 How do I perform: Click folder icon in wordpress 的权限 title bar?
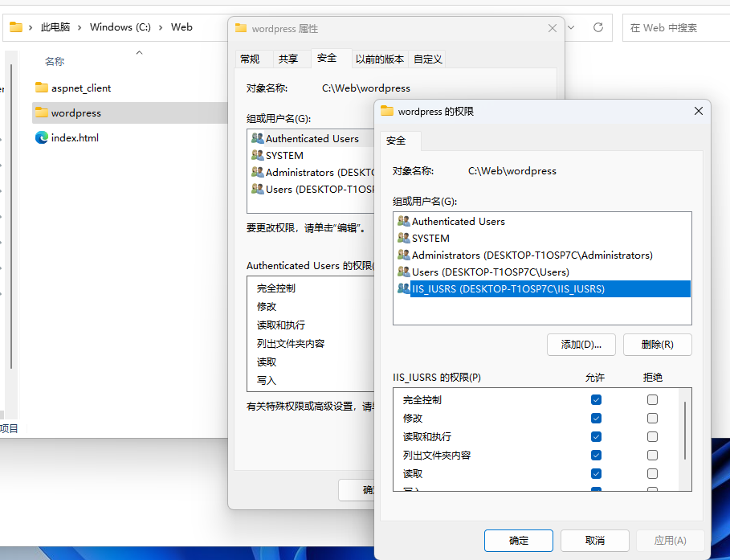tap(387, 111)
